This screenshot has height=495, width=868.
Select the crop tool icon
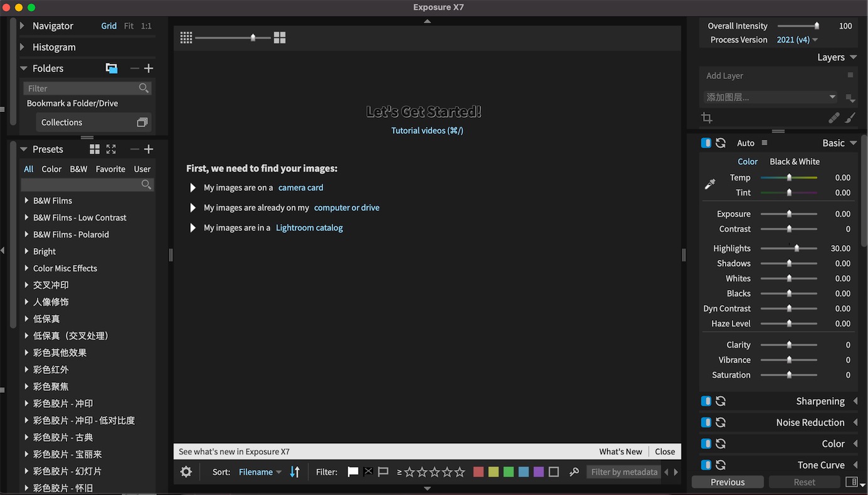pyautogui.click(x=707, y=118)
